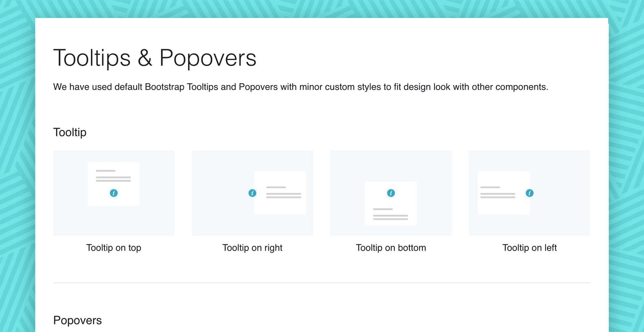Click short gray placeholder line in bottom tooltip card
Screen dimensions: 644x332
click(x=383, y=209)
